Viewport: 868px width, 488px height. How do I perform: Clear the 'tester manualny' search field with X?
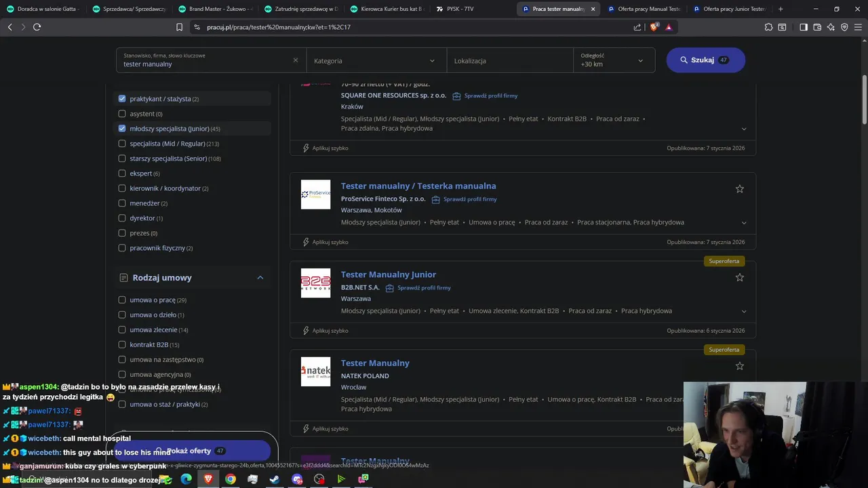point(296,60)
